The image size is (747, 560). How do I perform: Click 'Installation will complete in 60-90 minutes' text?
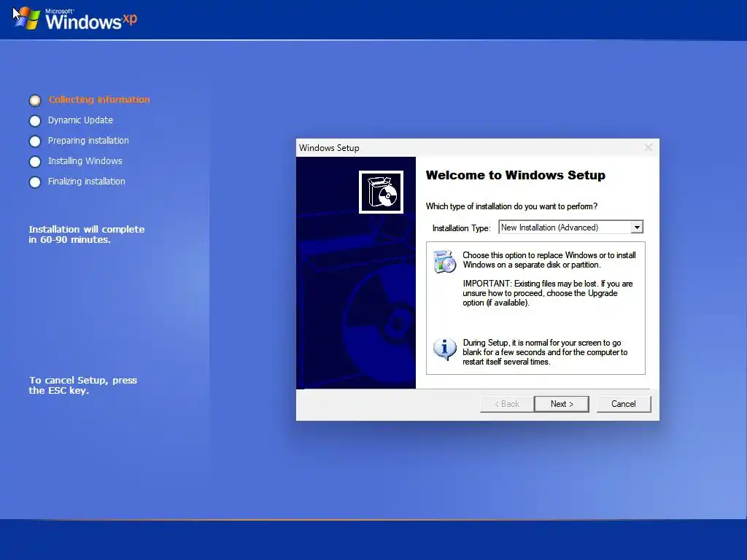click(x=86, y=234)
